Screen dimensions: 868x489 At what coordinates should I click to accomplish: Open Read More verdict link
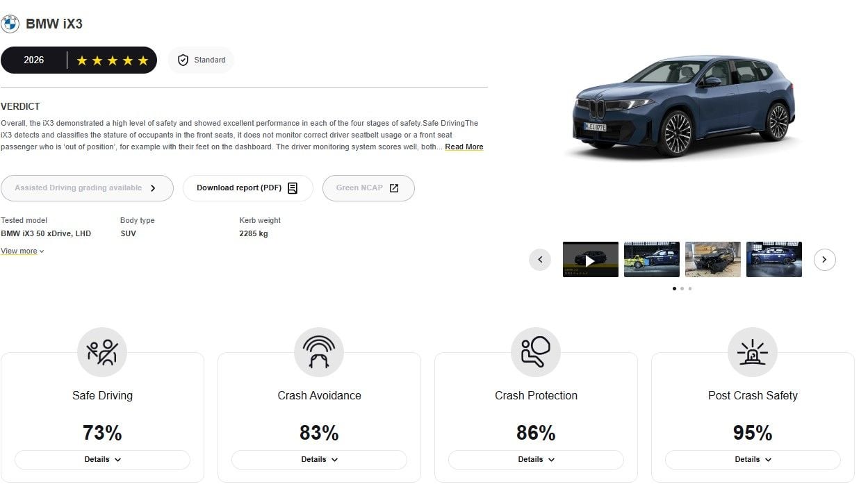[464, 147]
